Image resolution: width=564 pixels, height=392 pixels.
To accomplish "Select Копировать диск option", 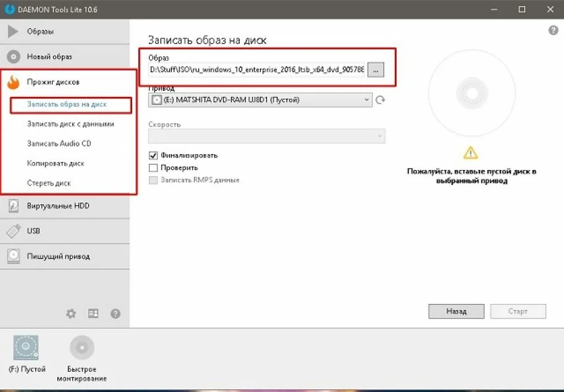I will tap(56, 164).
